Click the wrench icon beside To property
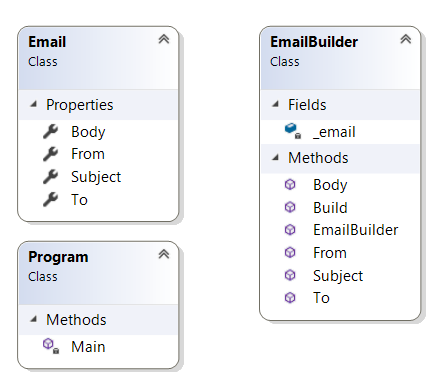 pyautogui.click(x=50, y=199)
